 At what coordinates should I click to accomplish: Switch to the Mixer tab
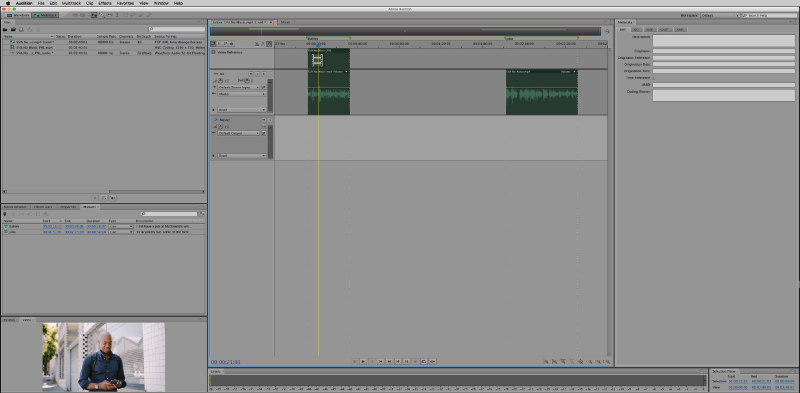[x=285, y=22]
